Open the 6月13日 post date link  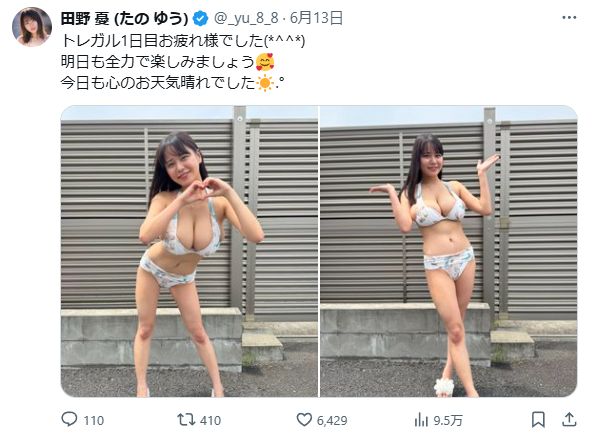click(316, 18)
